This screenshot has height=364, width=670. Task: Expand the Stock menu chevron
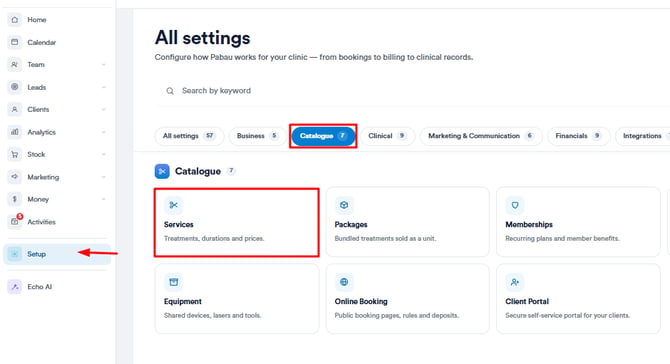(103, 154)
